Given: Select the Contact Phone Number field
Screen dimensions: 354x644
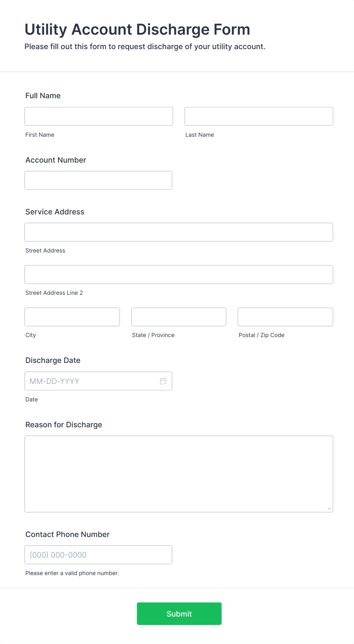Looking at the screenshot, I should (x=98, y=555).
